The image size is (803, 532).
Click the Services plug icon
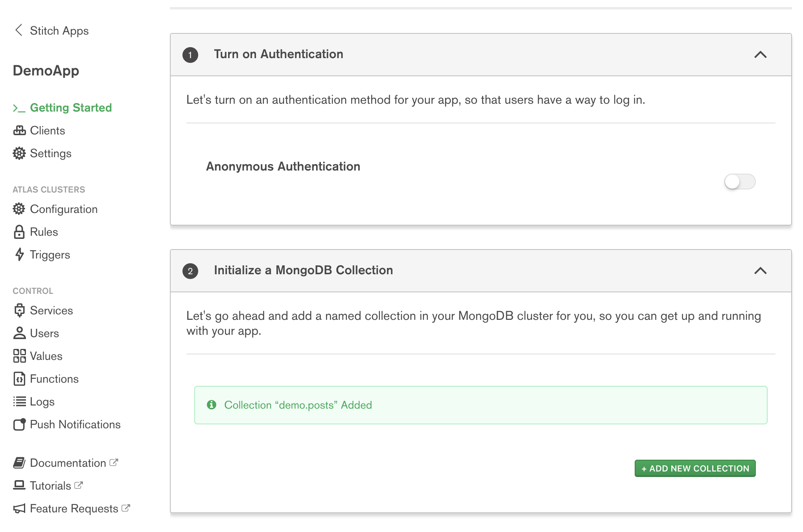(x=19, y=310)
